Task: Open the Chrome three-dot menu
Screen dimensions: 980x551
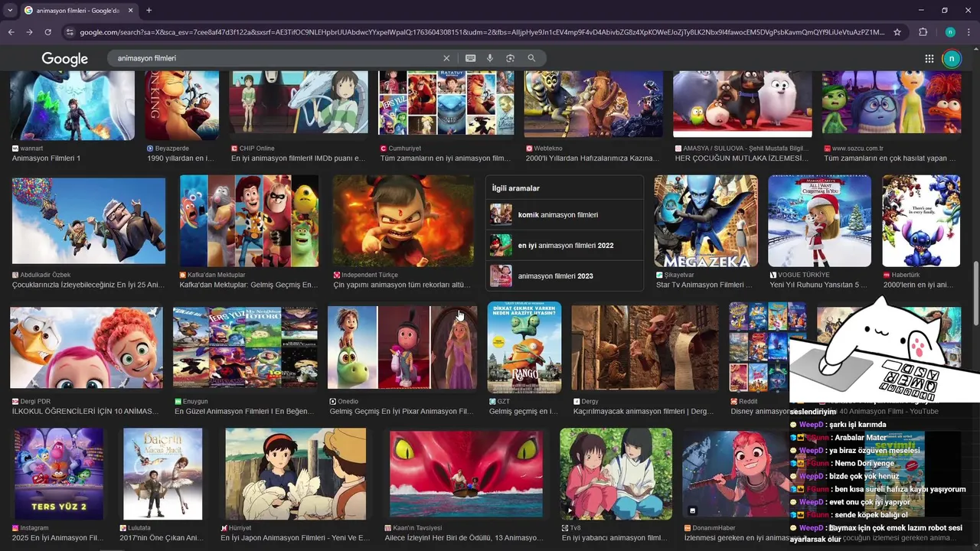Action: (x=969, y=32)
